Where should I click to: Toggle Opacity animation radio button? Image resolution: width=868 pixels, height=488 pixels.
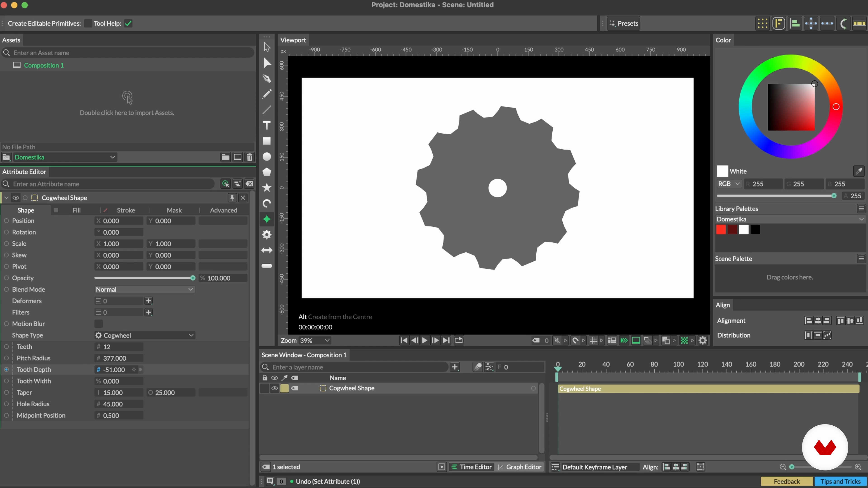(x=6, y=278)
